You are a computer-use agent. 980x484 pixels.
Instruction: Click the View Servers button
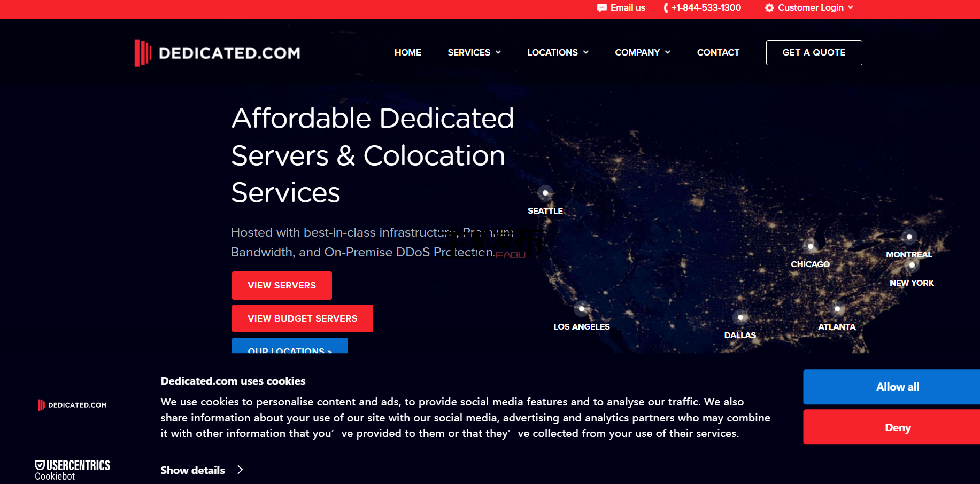coord(282,285)
